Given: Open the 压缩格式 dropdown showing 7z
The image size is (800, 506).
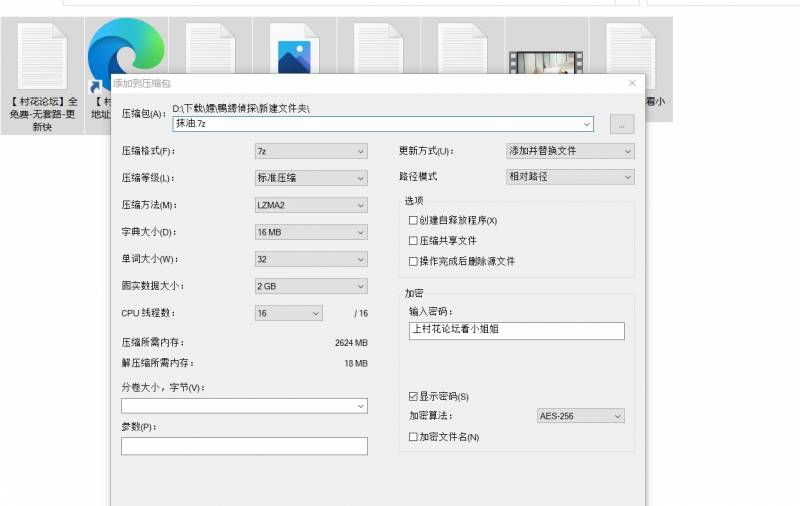Looking at the screenshot, I should click(311, 152).
